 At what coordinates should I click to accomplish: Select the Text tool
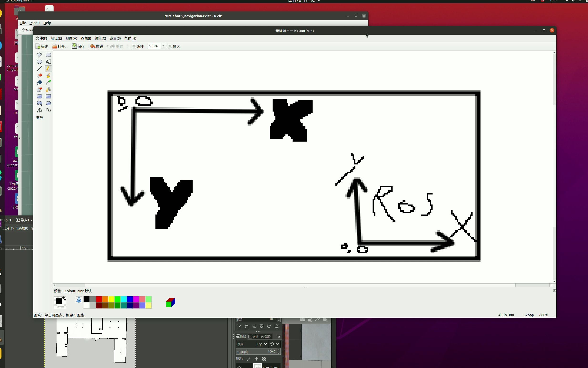pos(48,62)
